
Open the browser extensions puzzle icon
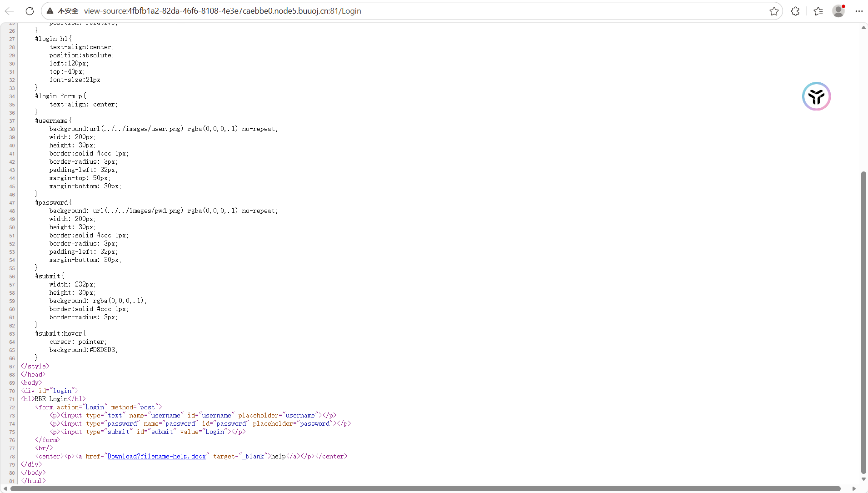[795, 11]
